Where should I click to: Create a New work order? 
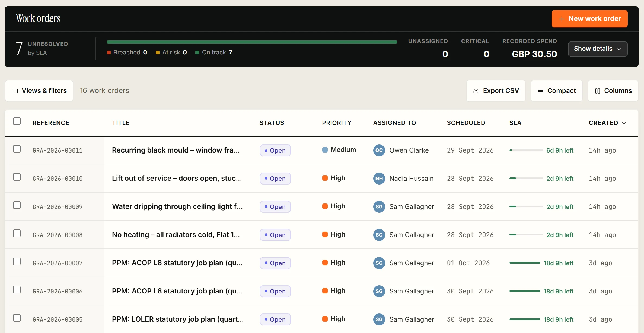coord(589,19)
